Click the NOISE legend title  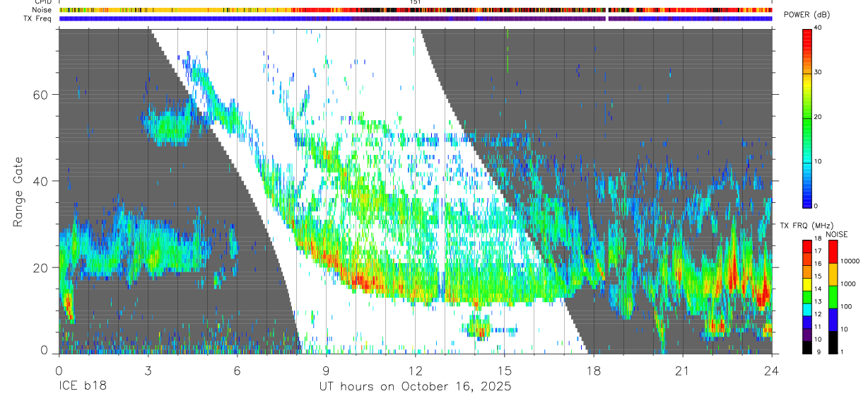coord(838,234)
